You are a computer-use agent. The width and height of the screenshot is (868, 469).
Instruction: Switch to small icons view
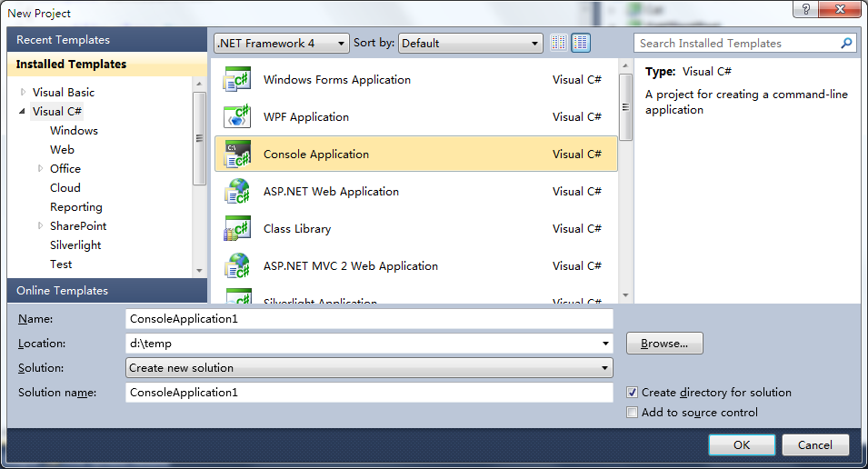click(559, 43)
